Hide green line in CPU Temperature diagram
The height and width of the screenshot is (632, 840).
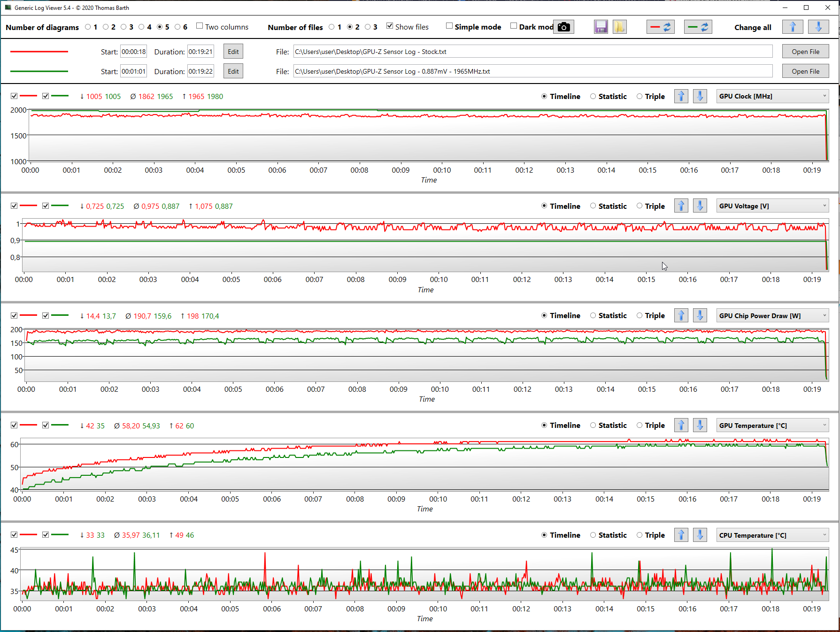pos(46,535)
